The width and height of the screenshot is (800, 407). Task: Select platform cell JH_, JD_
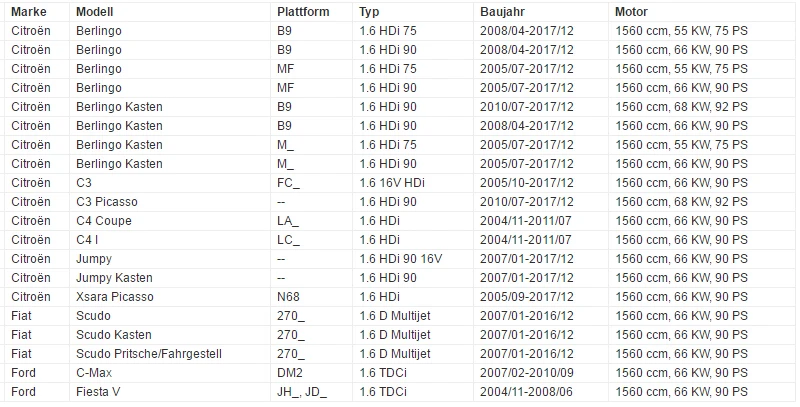[x=311, y=392]
